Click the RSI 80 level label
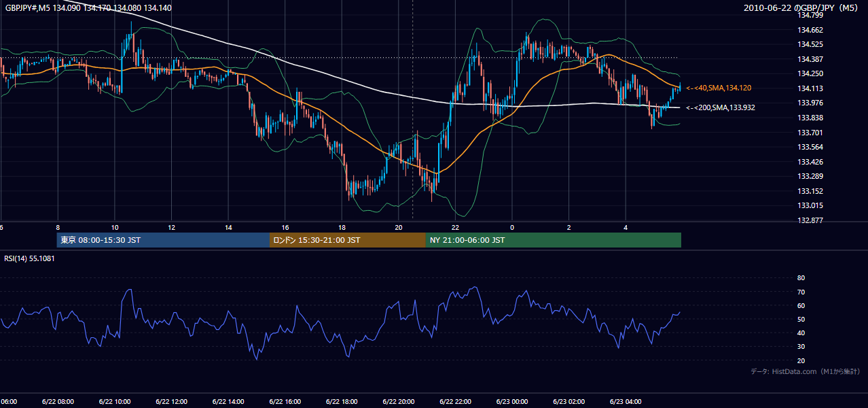868x408 pixels. coord(801,278)
